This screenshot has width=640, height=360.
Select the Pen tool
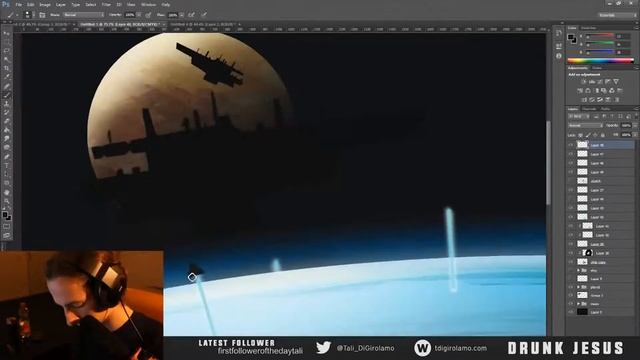pos(7,157)
